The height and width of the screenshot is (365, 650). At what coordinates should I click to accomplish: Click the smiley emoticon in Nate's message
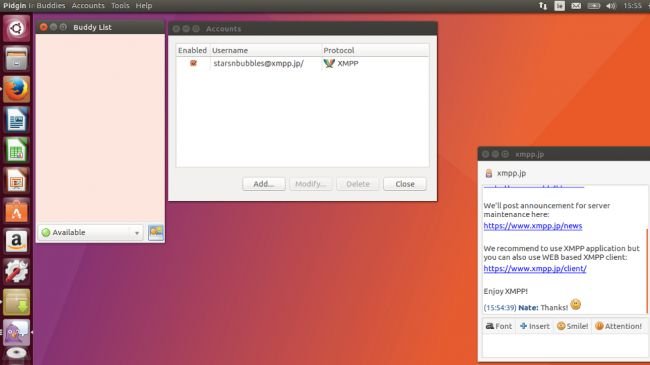click(575, 304)
